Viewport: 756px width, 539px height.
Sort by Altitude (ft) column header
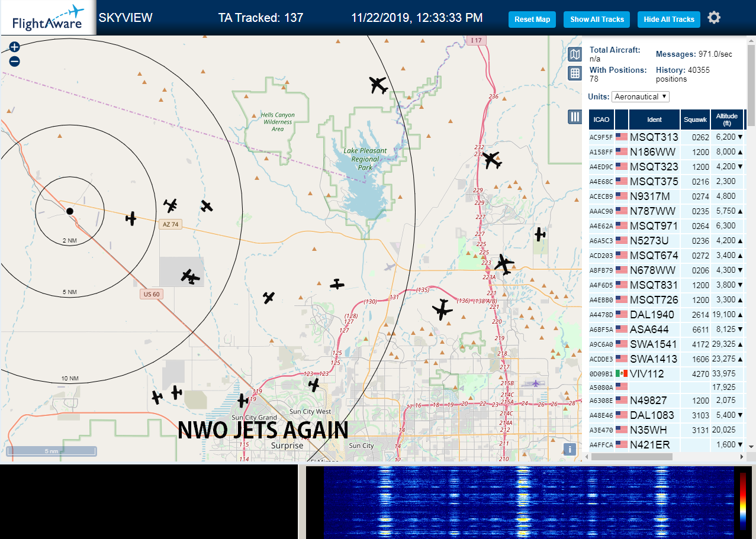(x=726, y=120)
